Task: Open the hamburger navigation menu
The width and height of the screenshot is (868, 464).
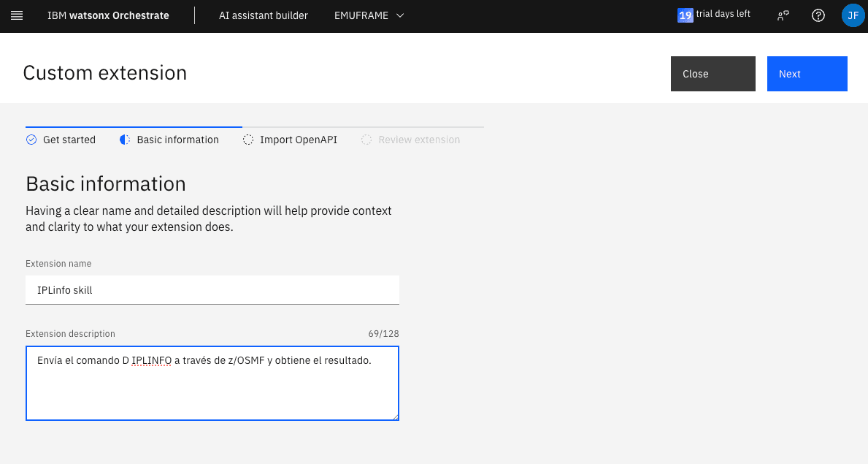Action: [17, 15]
